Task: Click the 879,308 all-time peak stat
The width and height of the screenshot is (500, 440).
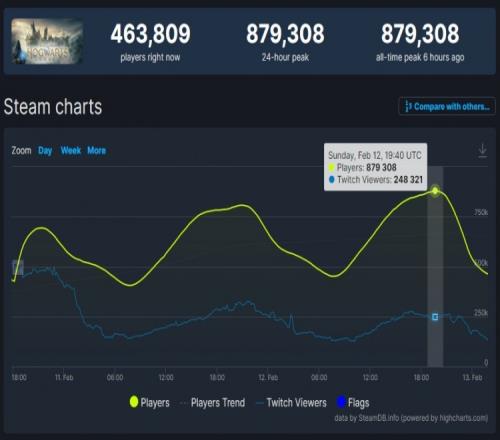Action: (x=420, y=34)
